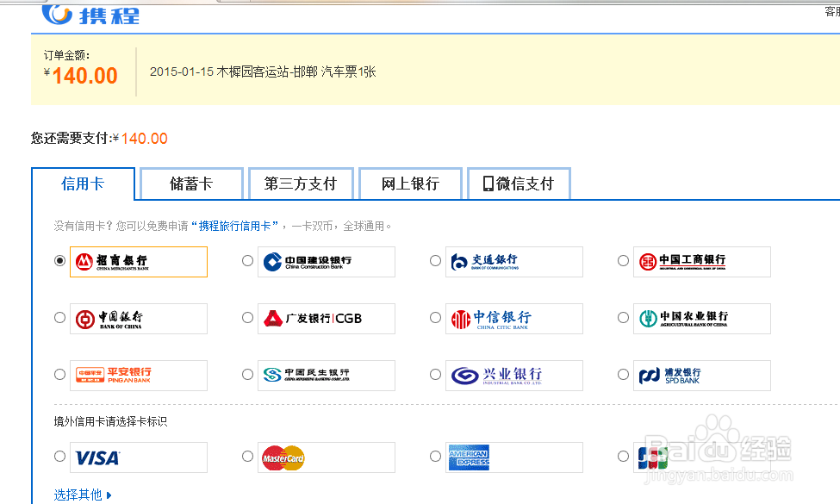The image size is (840, 504).
Task: Select the 中国建设银行 radio button
Action: pos(247,261)
